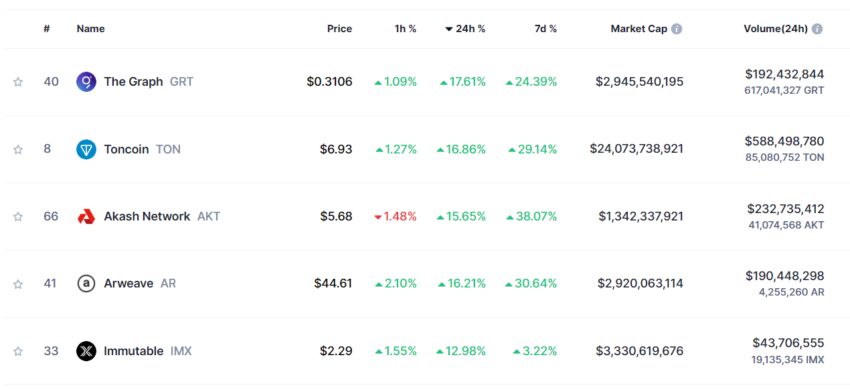Open the Volume(24h) info icon
This screenshot has height=390, width=850.
817,29
